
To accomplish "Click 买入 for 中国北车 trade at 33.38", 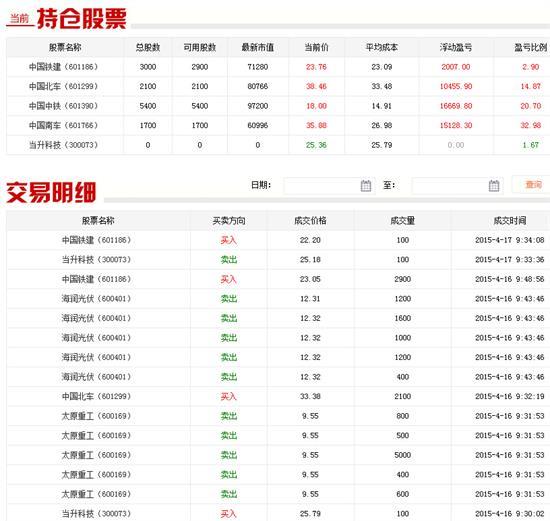I will [229, 396].
